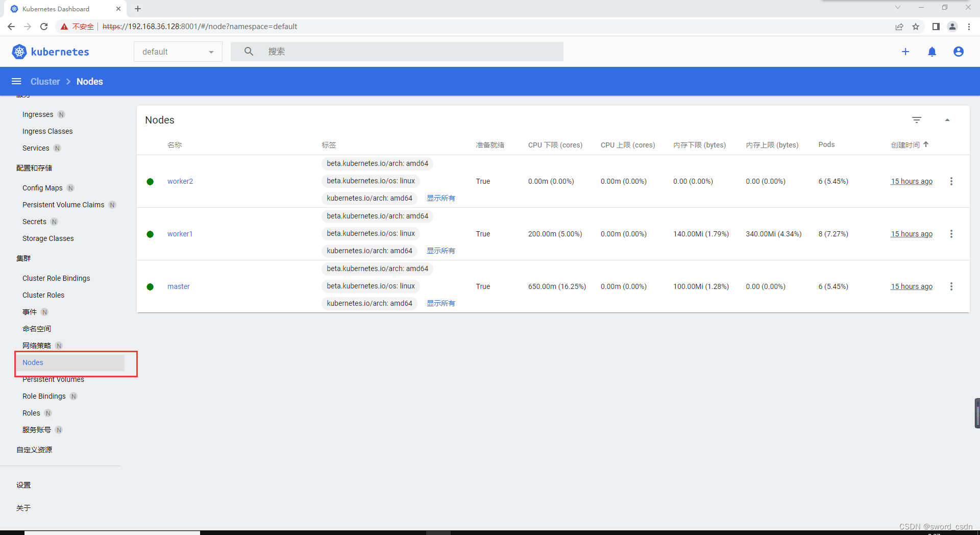Open Cluster Role Bindings in sidebar
This screenshot has width=980, height=535.
(x=56, y=278)
